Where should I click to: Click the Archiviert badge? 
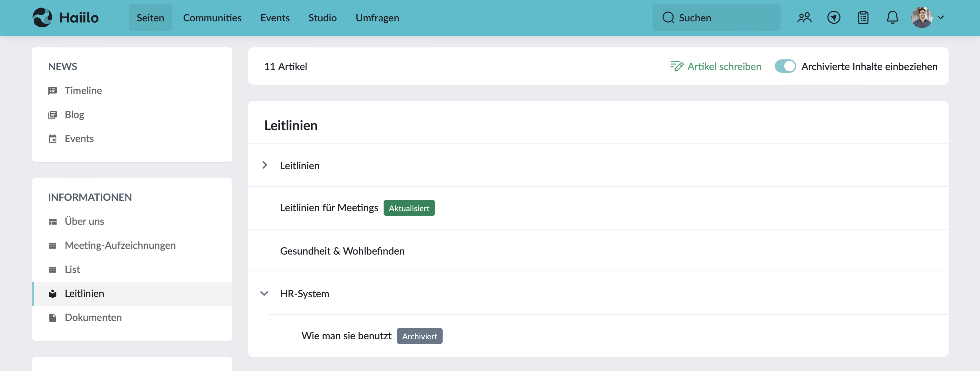click(419, 336)
